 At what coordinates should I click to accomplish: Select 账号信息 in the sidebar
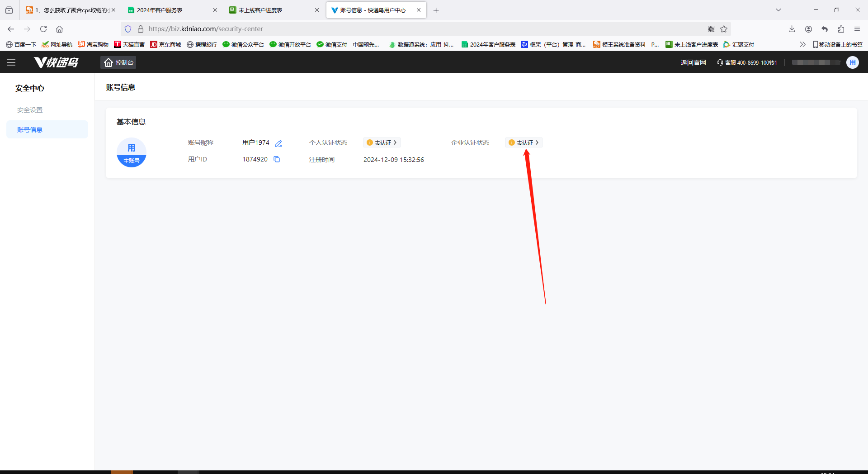point(30,130)
